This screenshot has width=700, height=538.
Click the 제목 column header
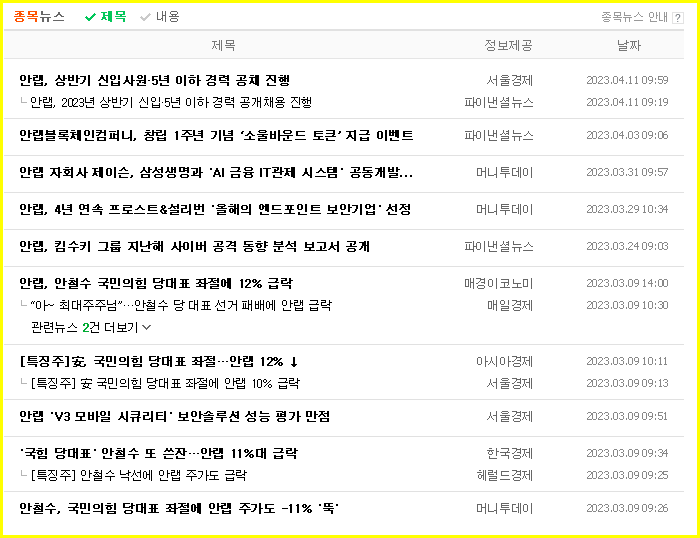coord(223,45)
